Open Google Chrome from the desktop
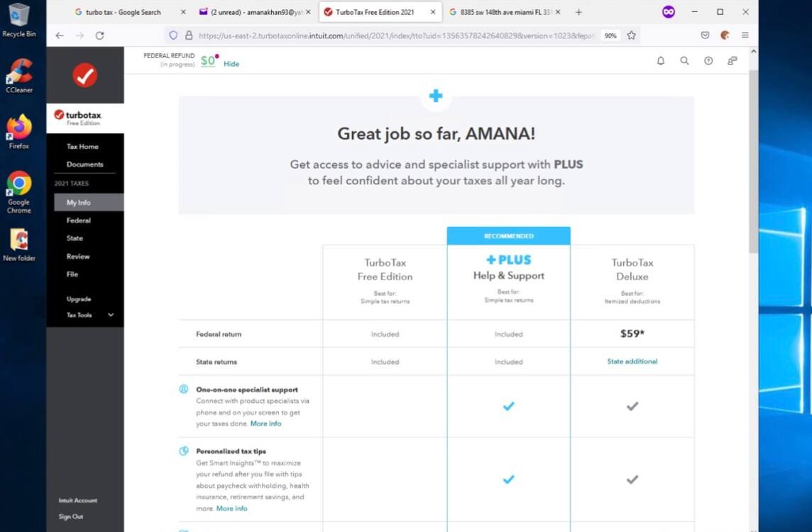Viewport: 812px width, 532px height. (x=19, y=192)
